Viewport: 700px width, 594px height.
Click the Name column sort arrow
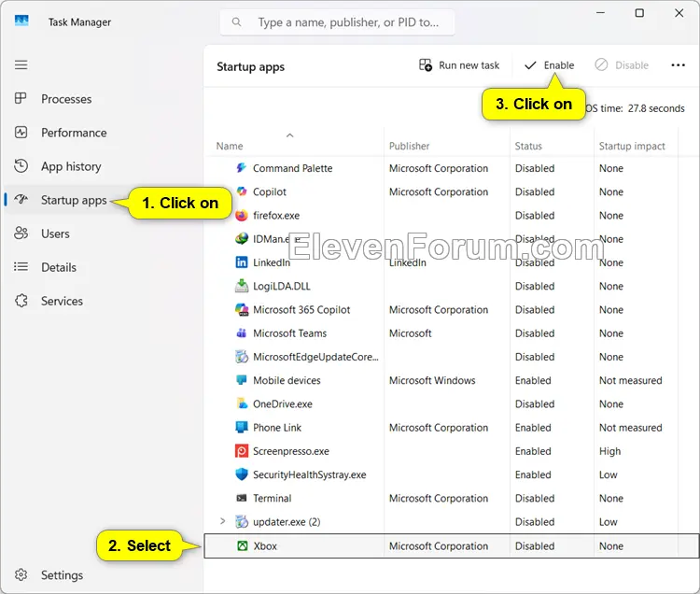tap(289, 135)
